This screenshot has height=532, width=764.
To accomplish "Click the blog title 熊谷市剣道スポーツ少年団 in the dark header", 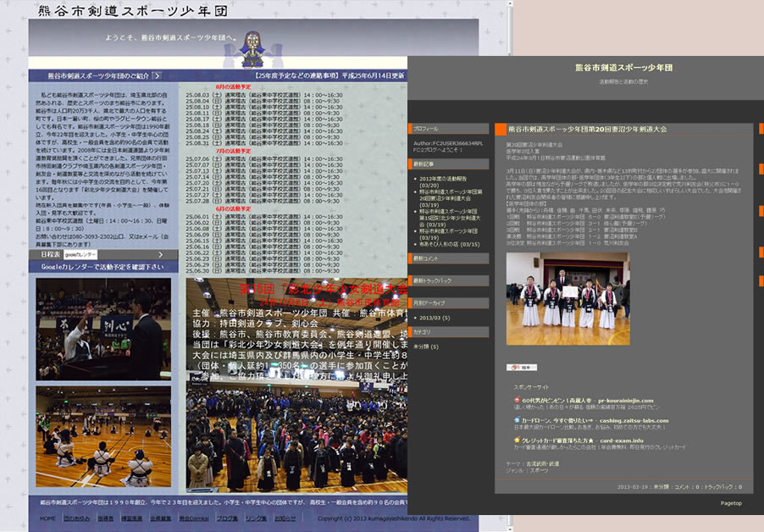I will pyautogui.click(x=623, y=68).
